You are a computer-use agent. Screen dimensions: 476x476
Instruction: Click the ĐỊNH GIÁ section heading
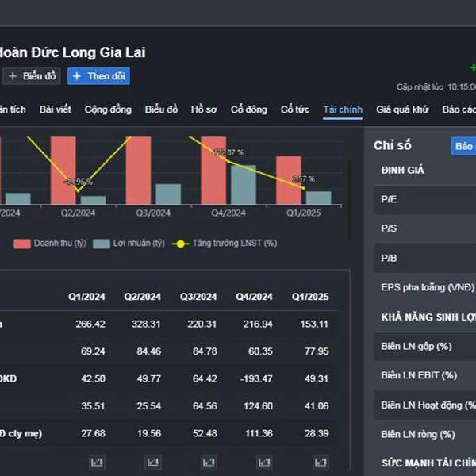(x=402, y=170)
